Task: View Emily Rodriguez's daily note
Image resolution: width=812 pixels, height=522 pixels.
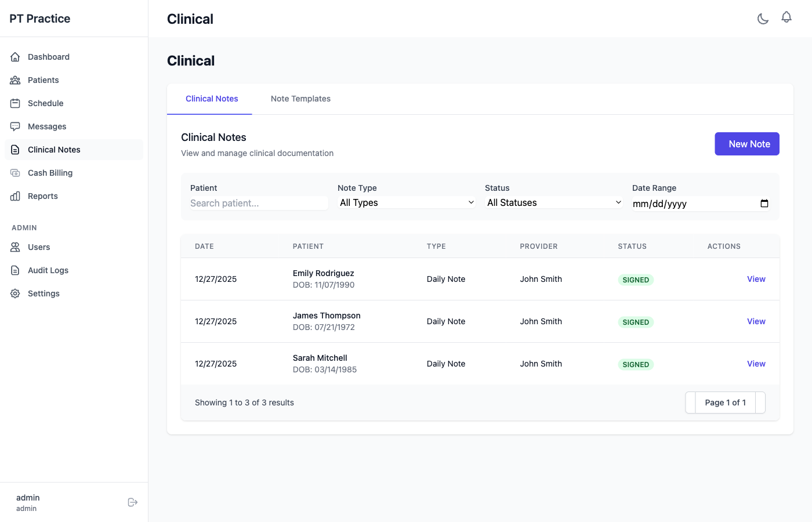Action: 756,279
